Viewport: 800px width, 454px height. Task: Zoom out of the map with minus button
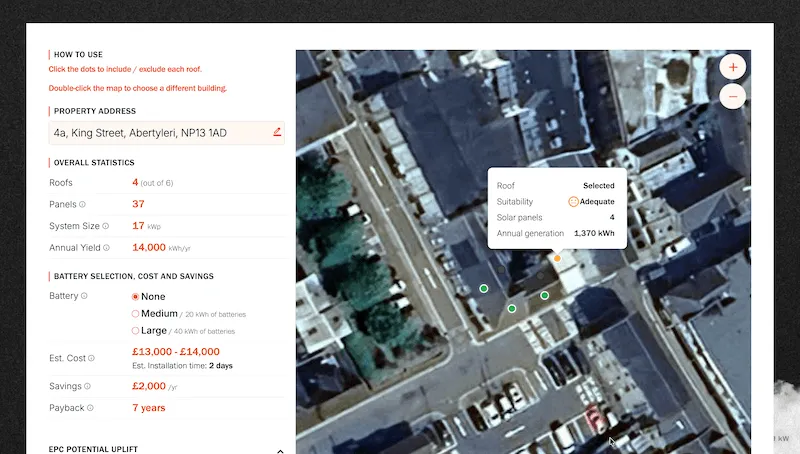point(733,96)
